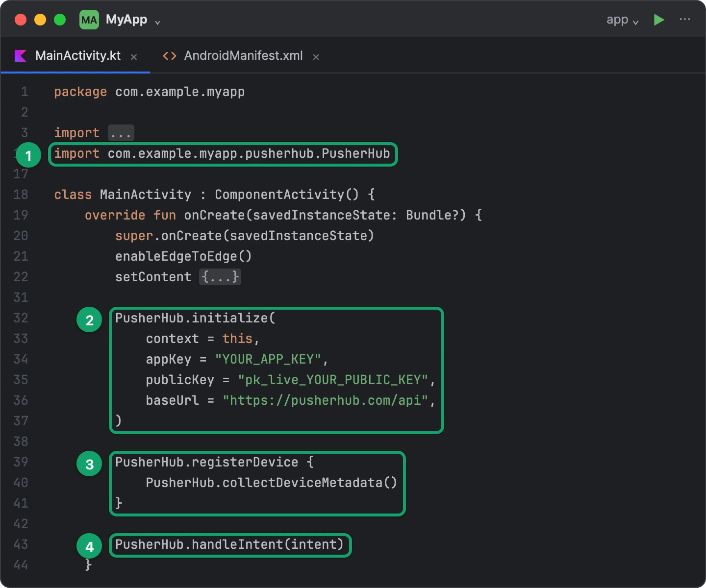Click the green MA project badge icon
706x588 pixels.
89,20
